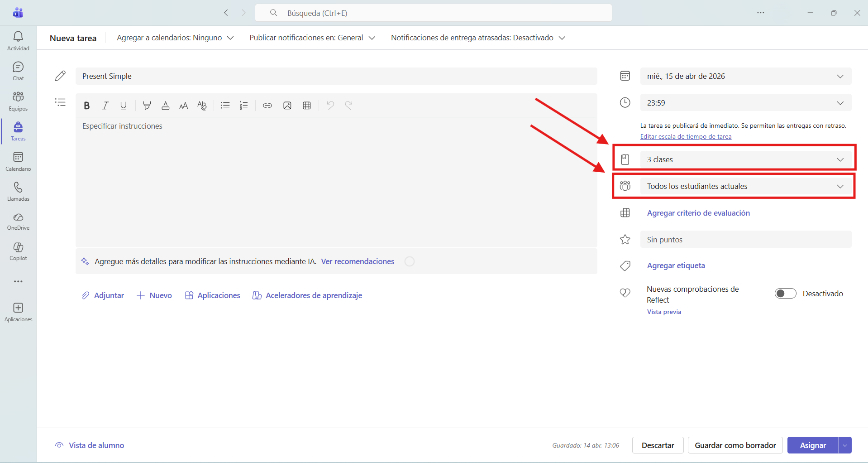868x463 pixels.
Task: Open the Actividad bell icon
Action: (x=18, y=41)
